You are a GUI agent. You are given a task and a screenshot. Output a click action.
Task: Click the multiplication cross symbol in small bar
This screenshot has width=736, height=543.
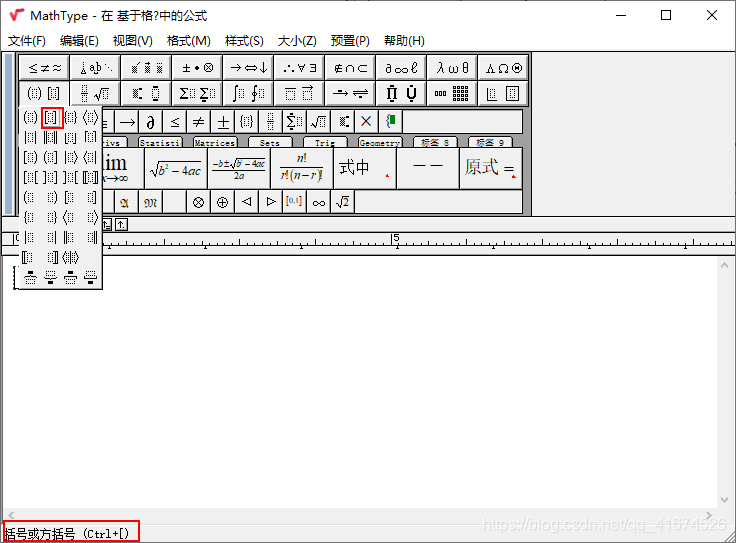click(366, 122)
